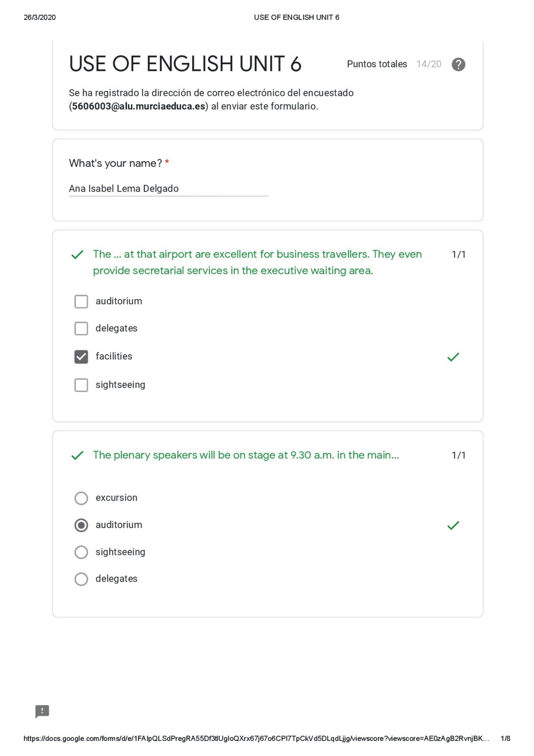Select the auditorium radio button
Image resolution: width=534 pixels, height=756 pixels.
(81, 525)
